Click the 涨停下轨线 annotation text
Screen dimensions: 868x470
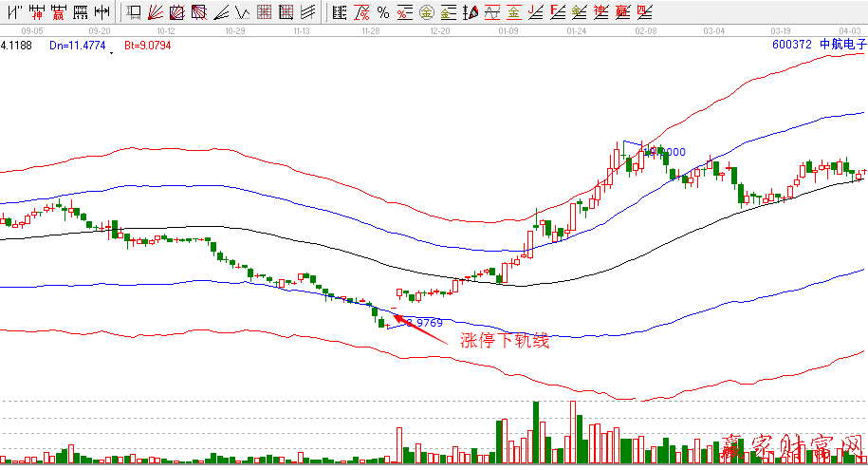coord(505,342)
